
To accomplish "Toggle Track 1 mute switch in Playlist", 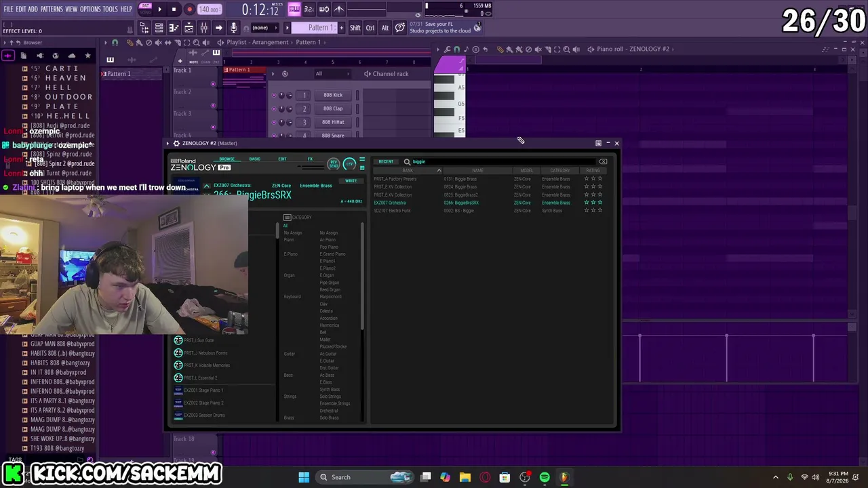I will 213,84.
